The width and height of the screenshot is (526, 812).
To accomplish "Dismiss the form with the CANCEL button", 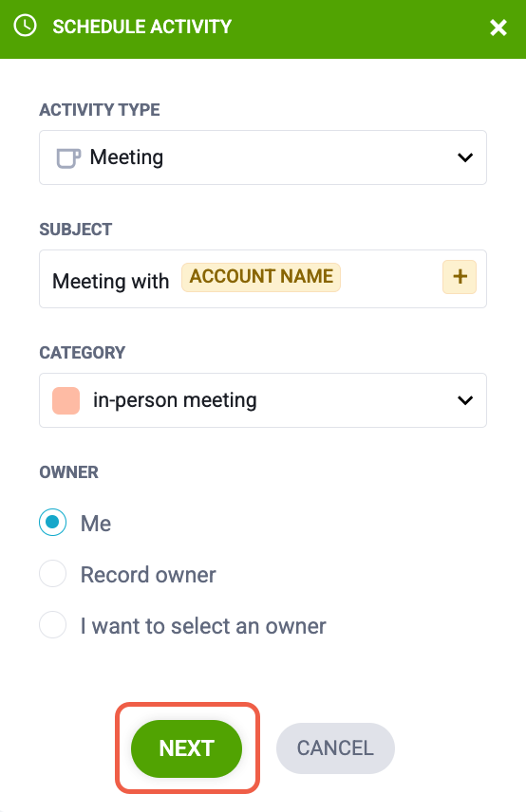I will pyautogui.click(x=335, y=748).
